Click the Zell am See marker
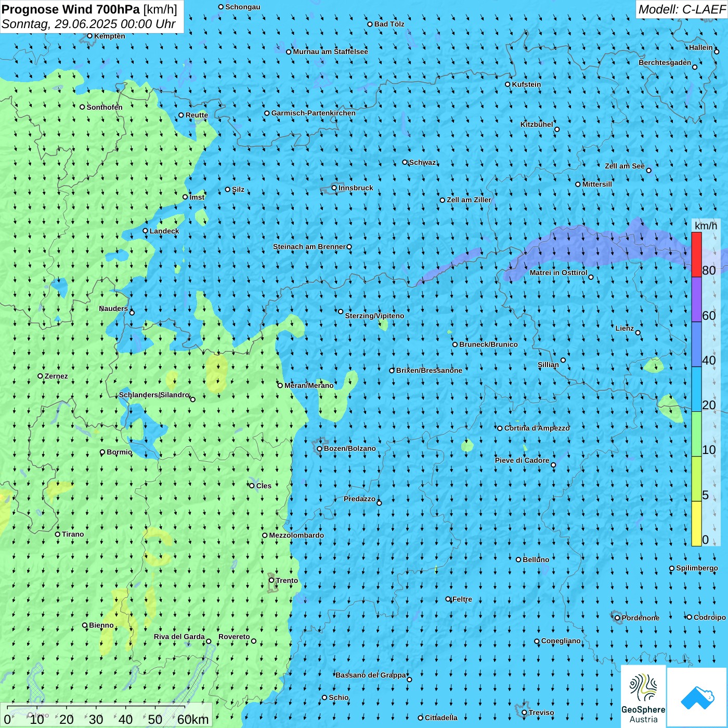728x728 pixels. coord(648,170)
